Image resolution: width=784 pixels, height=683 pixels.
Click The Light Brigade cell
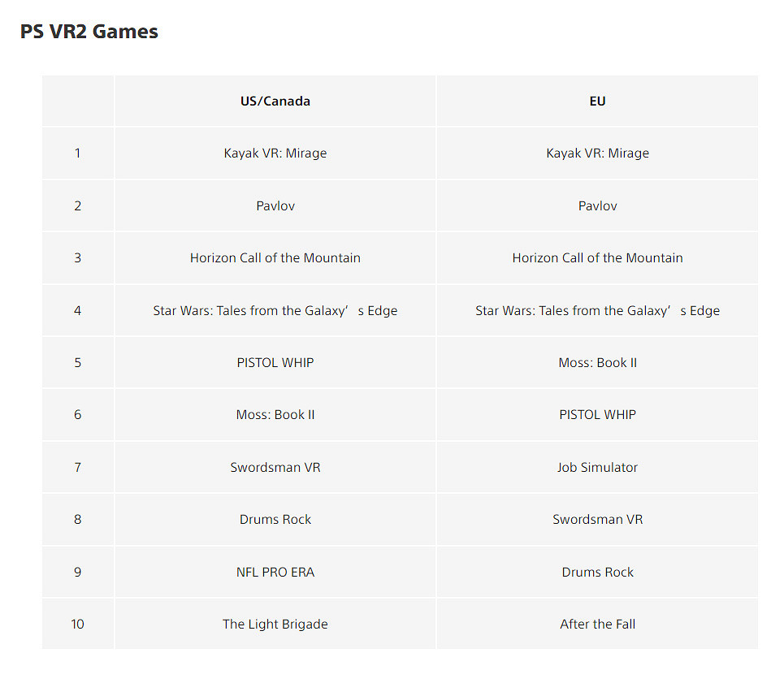pos(275,625)
